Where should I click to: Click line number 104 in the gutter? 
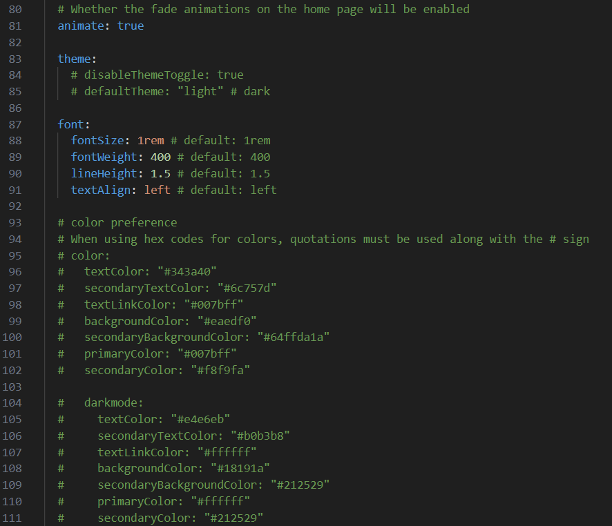(x=13, y=402)
